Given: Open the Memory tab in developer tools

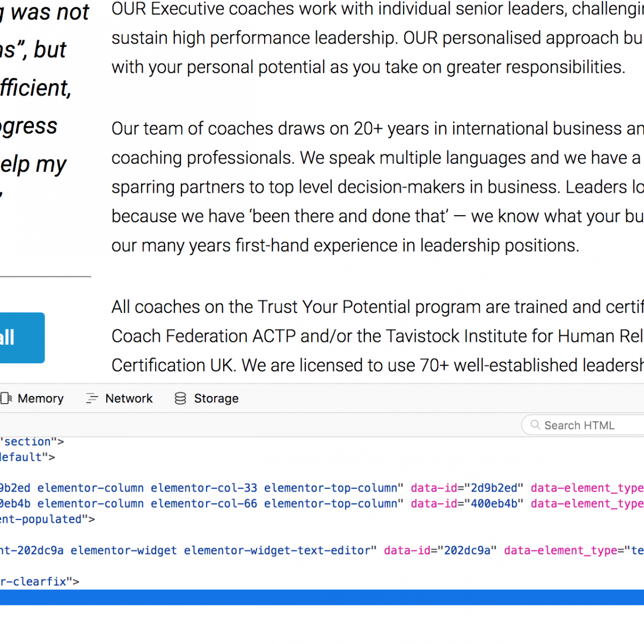Looking at the screenshot, I should click(32, 398).
